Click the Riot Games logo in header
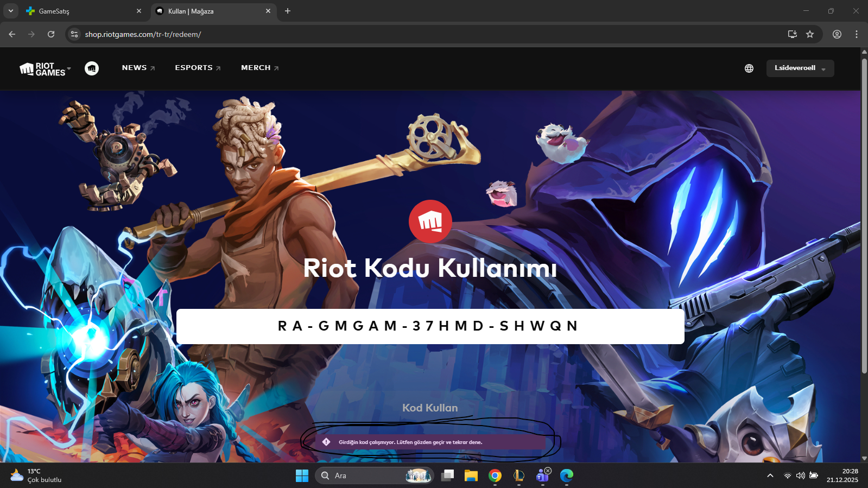868x488 pixels. [x=42, y=69]
